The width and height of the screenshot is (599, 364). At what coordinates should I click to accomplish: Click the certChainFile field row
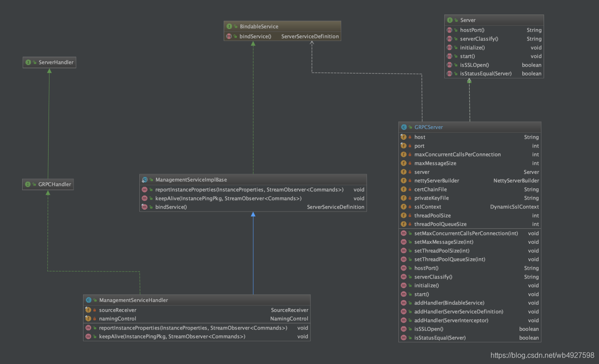(470, 189)
